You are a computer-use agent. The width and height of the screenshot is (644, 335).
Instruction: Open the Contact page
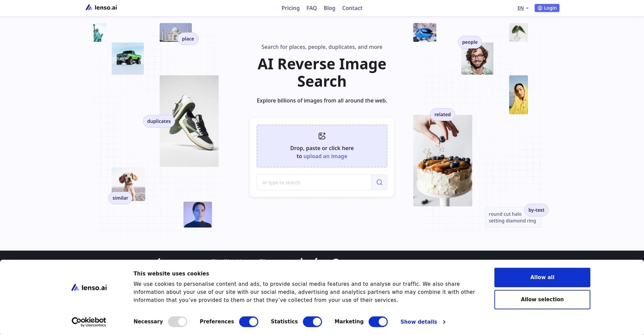(352, 8)
